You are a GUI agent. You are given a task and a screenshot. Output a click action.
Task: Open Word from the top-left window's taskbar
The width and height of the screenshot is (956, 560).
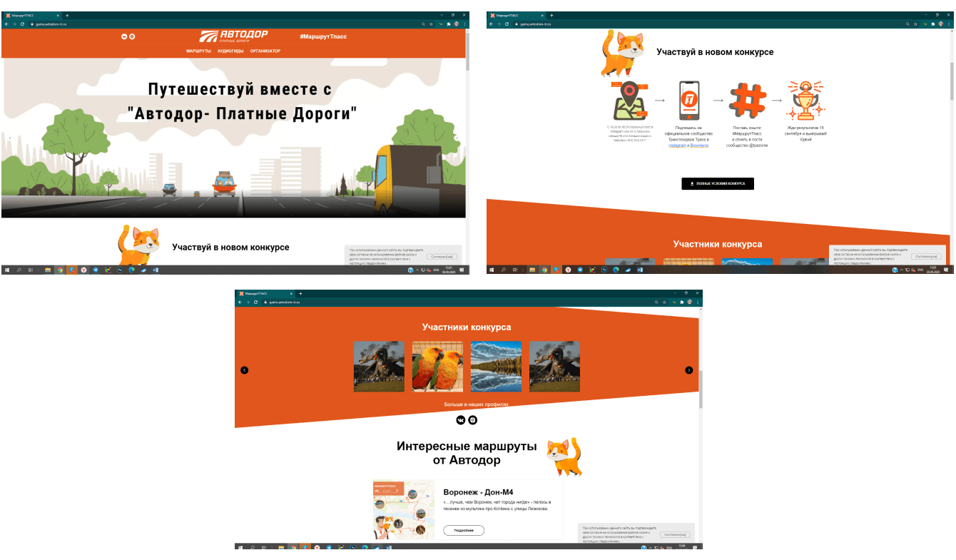[155, 270]
